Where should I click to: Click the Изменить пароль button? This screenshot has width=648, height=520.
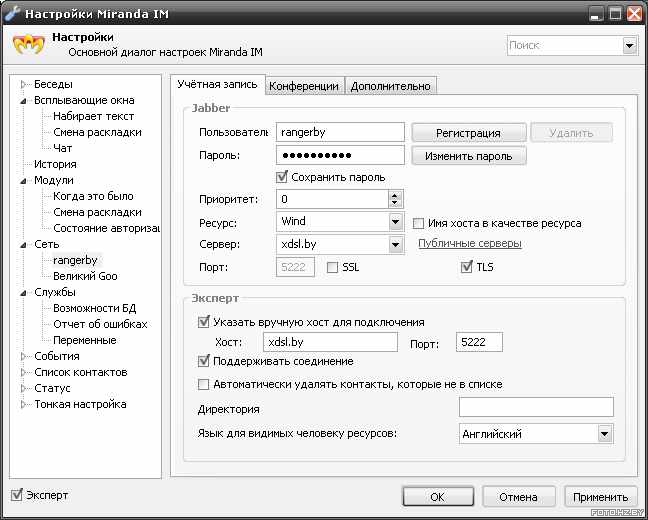pos(469,156)
